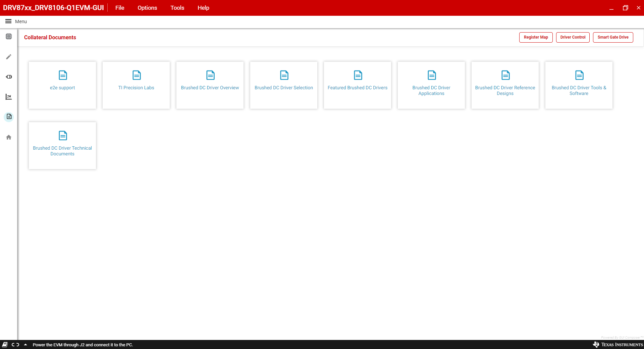Viewport: 644px width, 349px height.
Task: Click the Technical Documents card icon
Action: click(63, 136)
